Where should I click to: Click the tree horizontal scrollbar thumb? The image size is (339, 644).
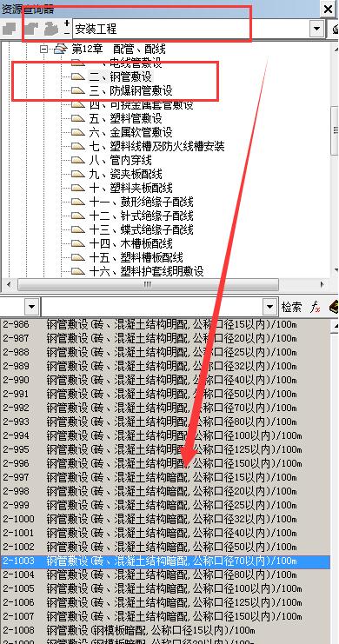click(148, 284)
